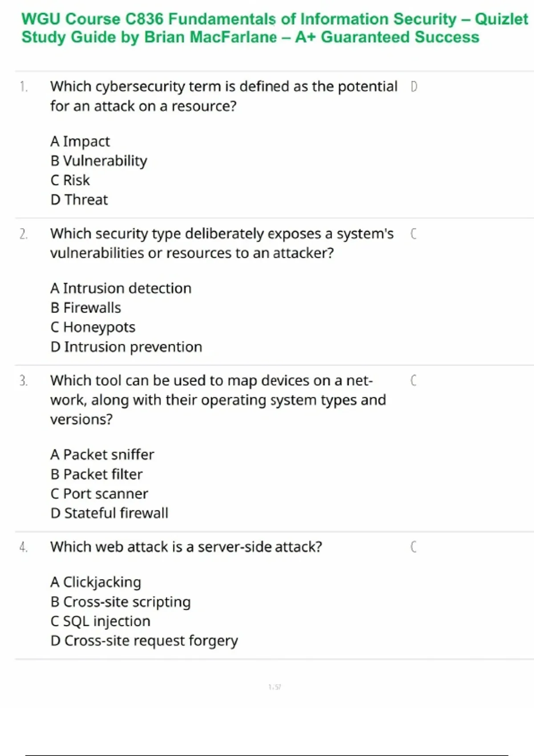
Task: Select 'D Intrusion prevention' option
Action: [x=126, y=347]
